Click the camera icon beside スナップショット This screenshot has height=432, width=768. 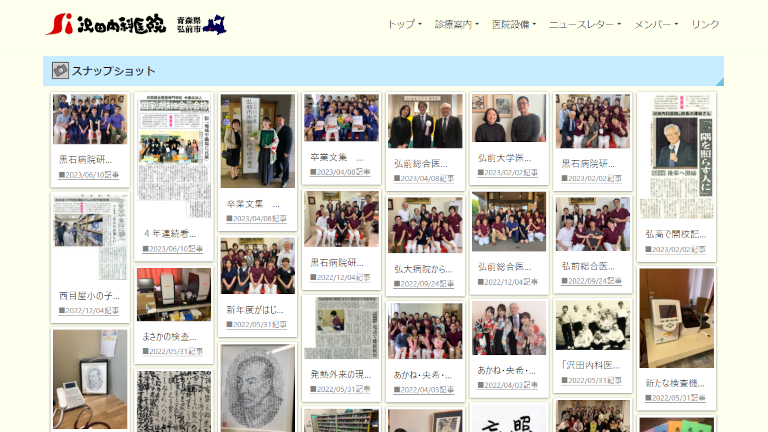pos(60,71)
